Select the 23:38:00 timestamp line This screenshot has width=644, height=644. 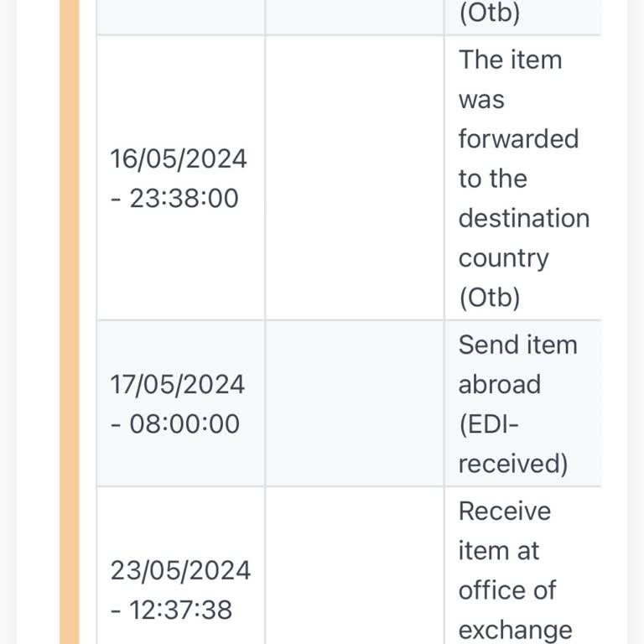coord(174,198)
